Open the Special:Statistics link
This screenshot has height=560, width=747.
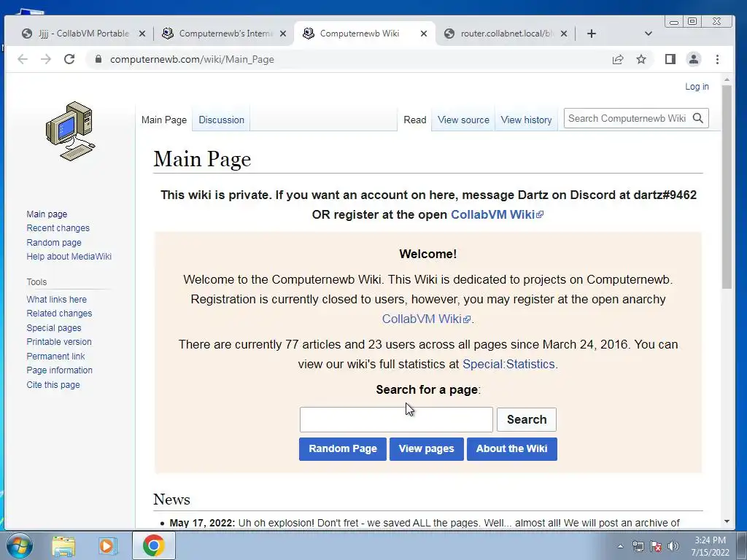[508, 365]
